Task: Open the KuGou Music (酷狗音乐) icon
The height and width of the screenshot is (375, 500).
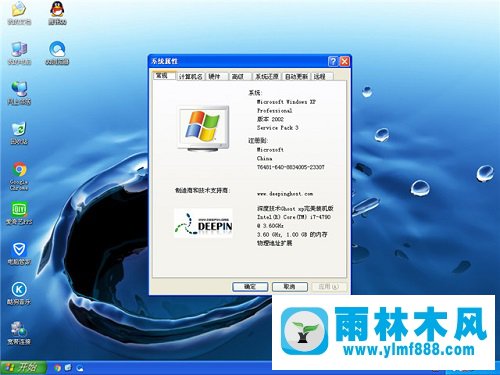Action: tap(19, 293)
